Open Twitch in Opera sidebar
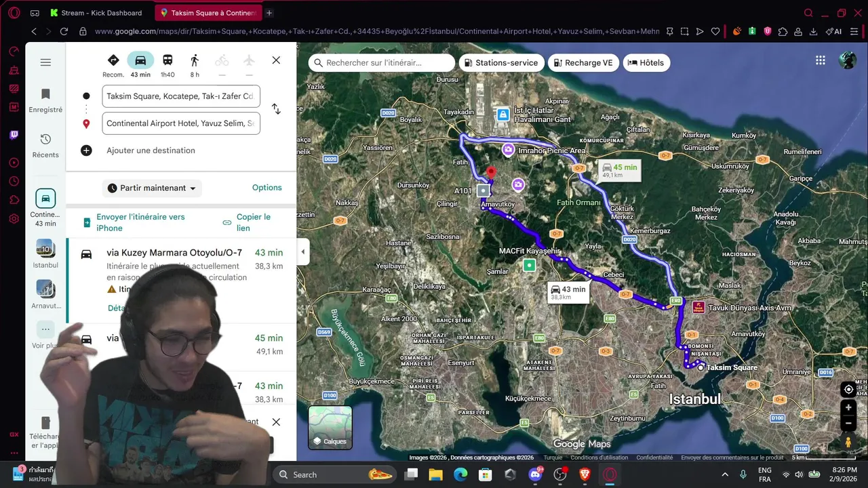 click(x=14, y=135)
